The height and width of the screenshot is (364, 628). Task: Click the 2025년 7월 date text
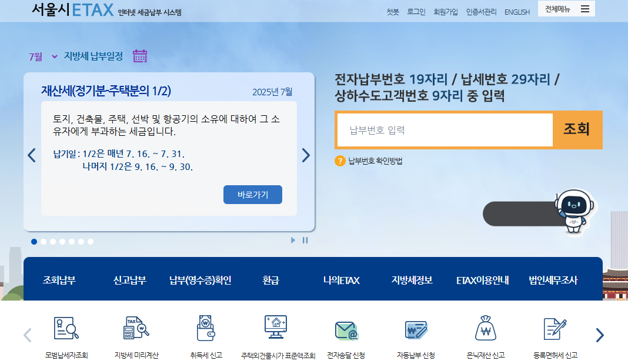[272, 92]
